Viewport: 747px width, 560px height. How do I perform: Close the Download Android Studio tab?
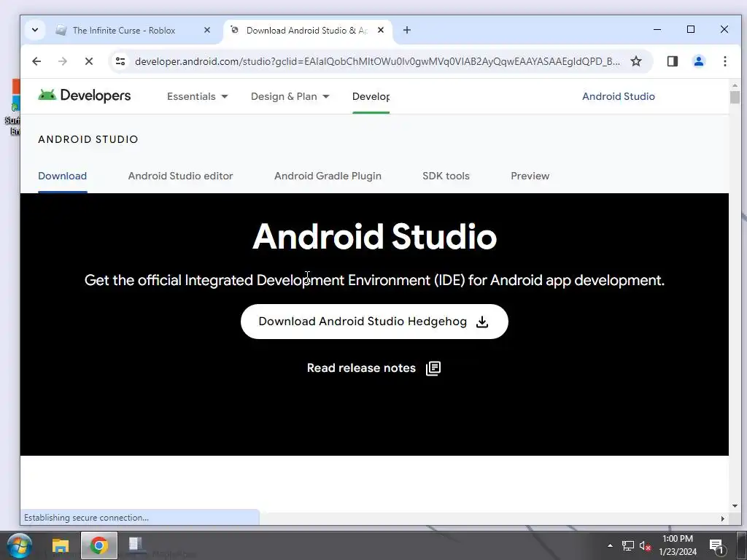pos(381,30)
